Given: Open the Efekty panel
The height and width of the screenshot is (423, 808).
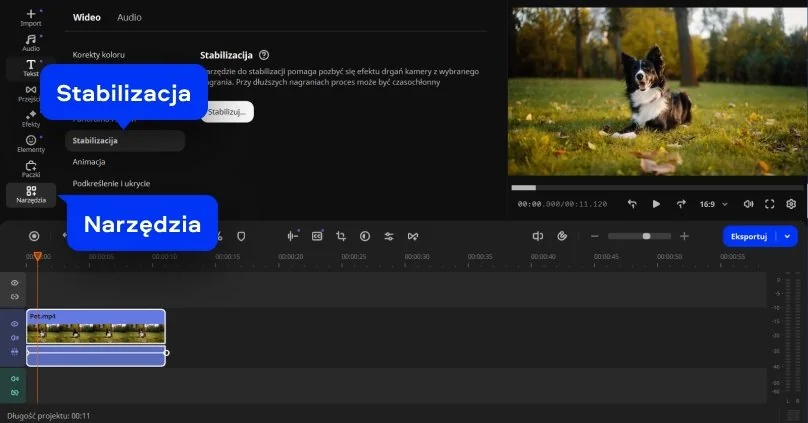Looking at the screenshot, I should pyautogui.click(x=31, y=118).
